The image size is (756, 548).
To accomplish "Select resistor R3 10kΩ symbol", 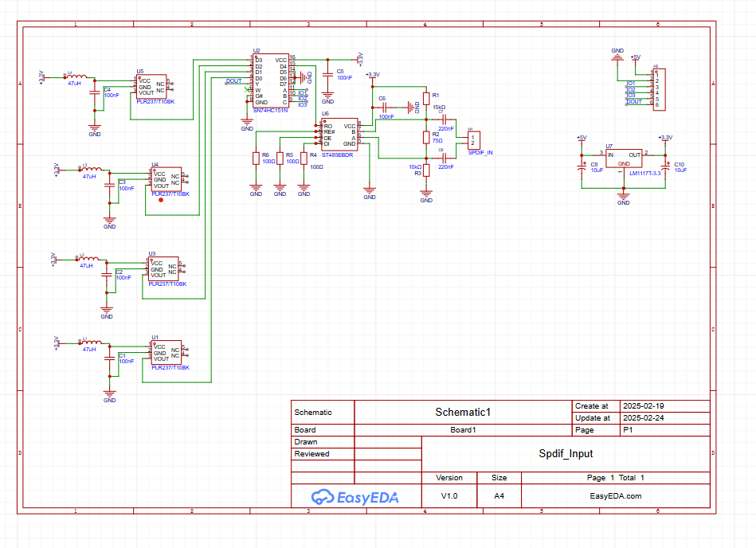I will [426, 170].
